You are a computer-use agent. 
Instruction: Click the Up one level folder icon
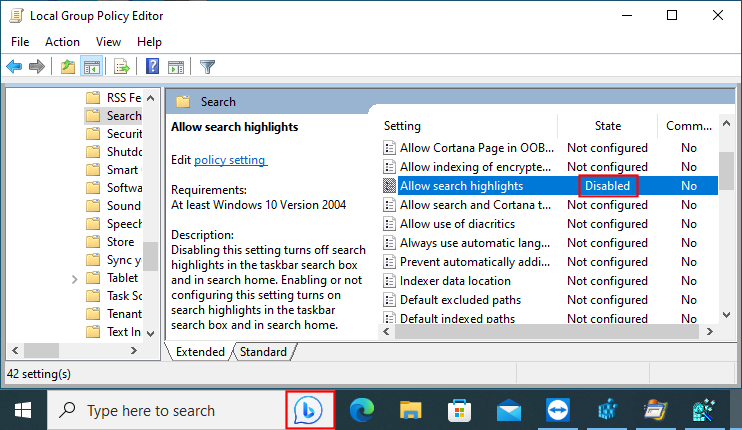pos(68,67)
